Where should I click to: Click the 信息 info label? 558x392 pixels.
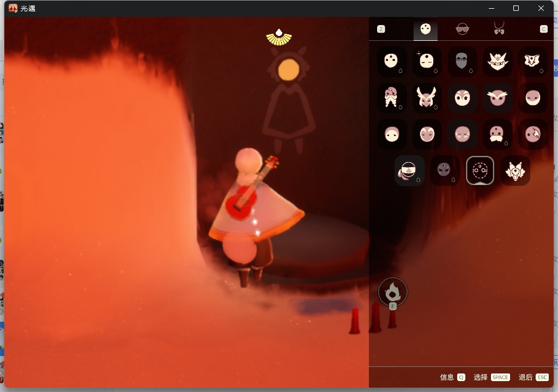[447, 377]
